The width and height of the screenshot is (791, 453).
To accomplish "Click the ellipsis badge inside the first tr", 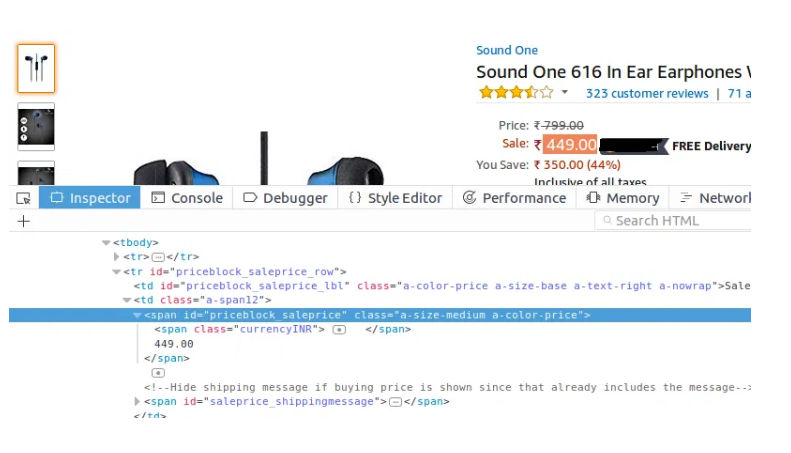I will [x=157, y=257].
